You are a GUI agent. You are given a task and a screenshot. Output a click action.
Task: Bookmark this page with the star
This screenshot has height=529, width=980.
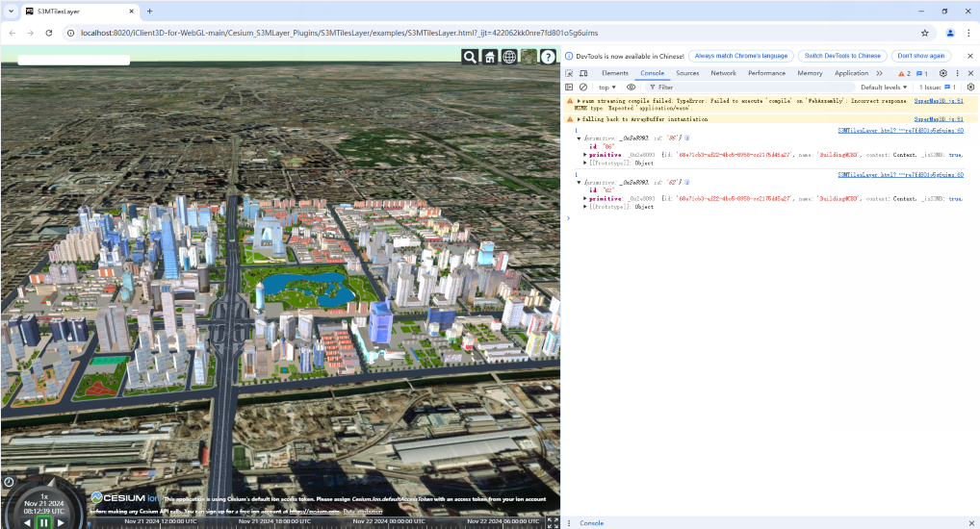pyautogui.click(x=924, y=33)
